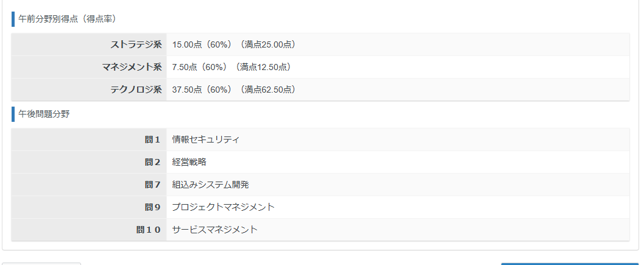Select the テクノロジ系 row label
This screenshot has height=265, width=644.
pos(136,90)
